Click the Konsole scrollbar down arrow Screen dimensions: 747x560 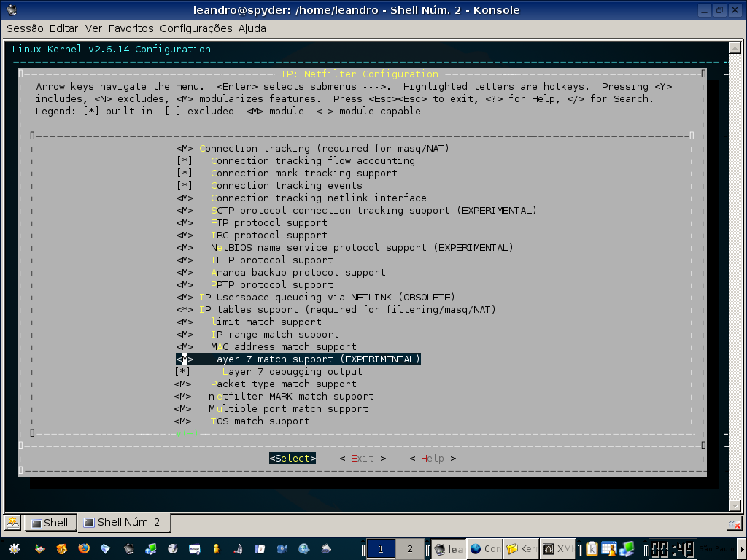(735, 506)
